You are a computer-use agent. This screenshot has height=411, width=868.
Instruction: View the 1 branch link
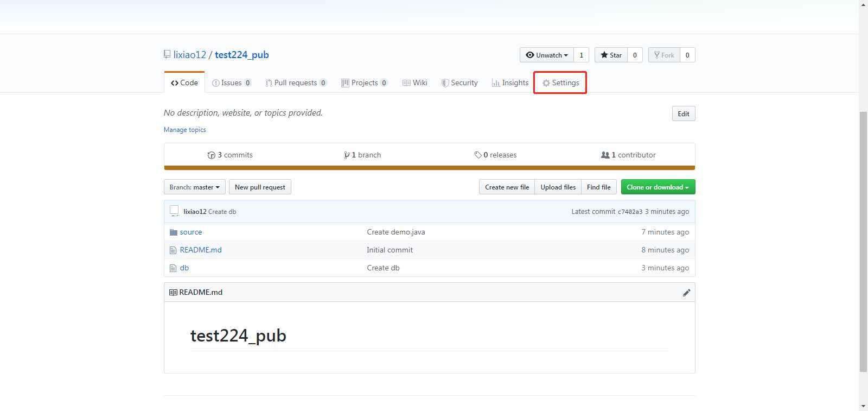coord(362,155)
